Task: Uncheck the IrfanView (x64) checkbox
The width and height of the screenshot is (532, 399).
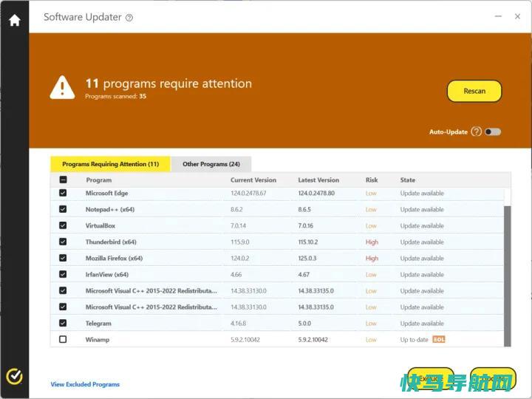Action: pyautogui.click(x=63, y=274)
